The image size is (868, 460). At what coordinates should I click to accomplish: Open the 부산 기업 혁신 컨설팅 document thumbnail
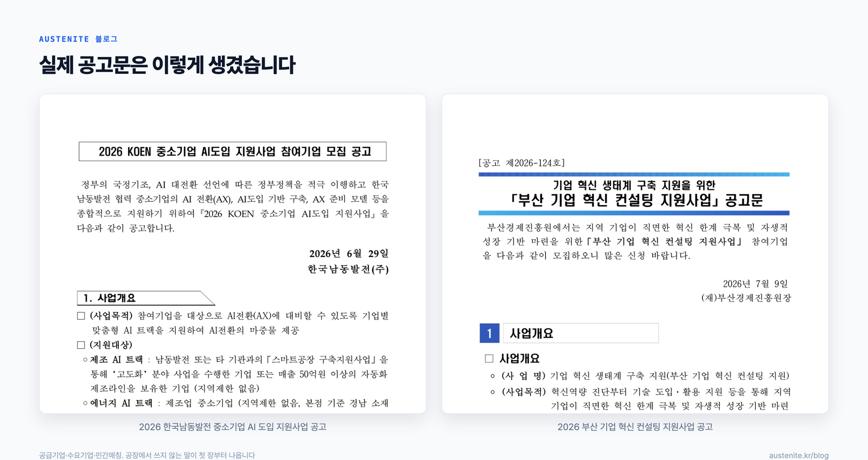coord(635,254)
